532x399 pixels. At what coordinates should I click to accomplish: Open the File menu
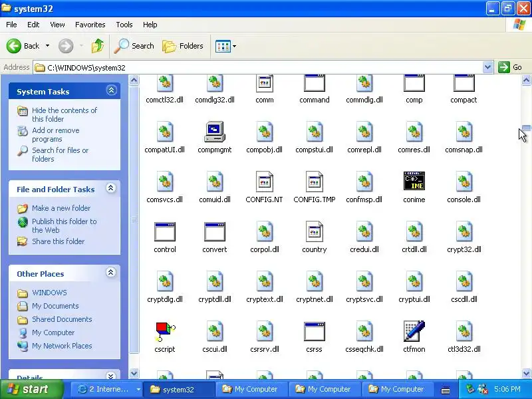coord(11,25)
